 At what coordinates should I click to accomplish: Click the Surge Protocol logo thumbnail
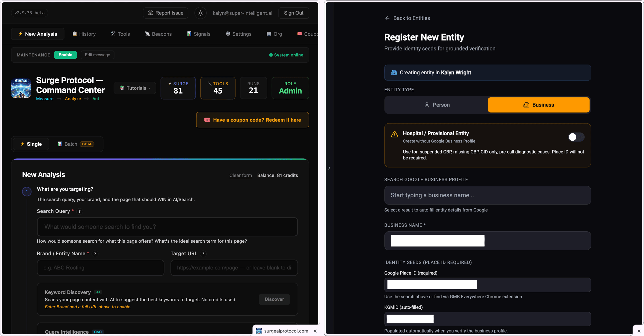21,88
